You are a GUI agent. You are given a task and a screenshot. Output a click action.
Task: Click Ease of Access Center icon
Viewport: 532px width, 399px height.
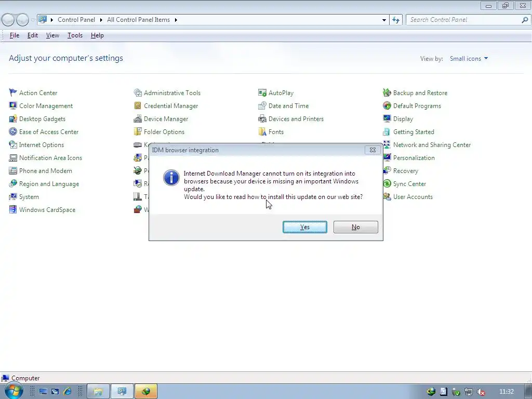[x=13, y=131]
